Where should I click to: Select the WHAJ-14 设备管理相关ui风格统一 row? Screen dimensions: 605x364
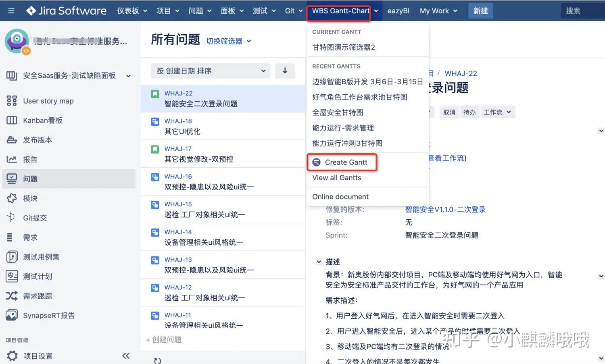[x=223, y=237]
